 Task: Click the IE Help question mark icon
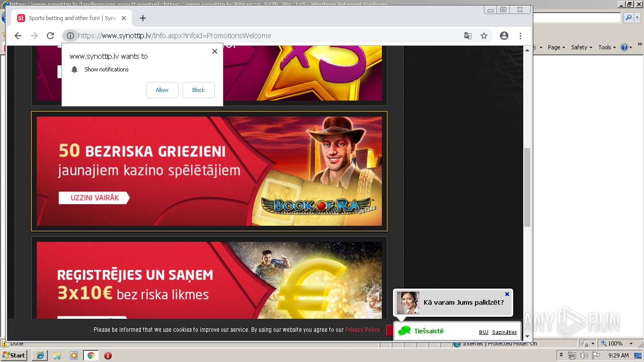[624, 47]
